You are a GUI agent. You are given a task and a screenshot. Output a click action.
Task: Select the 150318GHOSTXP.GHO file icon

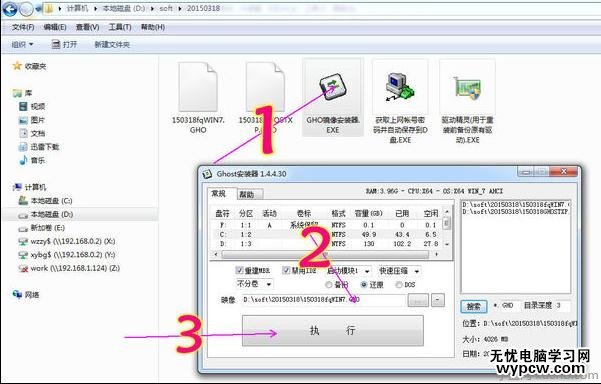(x=265, y=87)
